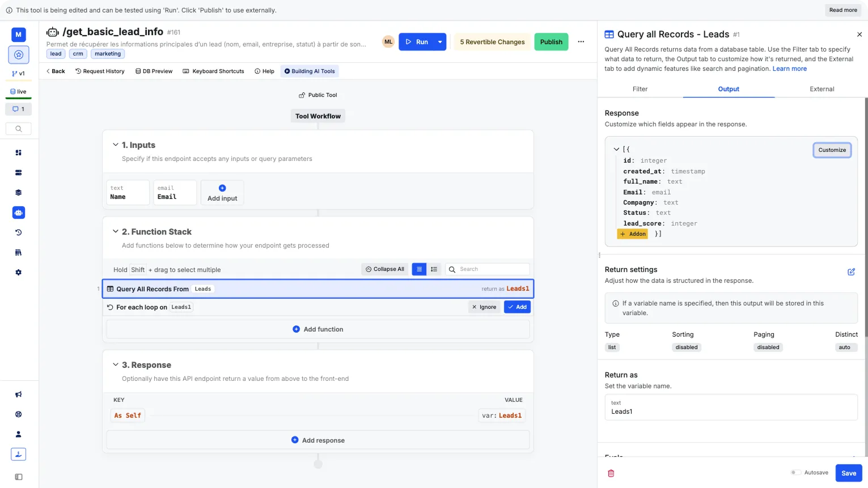This screenshot has width=868, height=488.
Task: Open the megaphone announcements icon
Action: [x=19, y=394]
